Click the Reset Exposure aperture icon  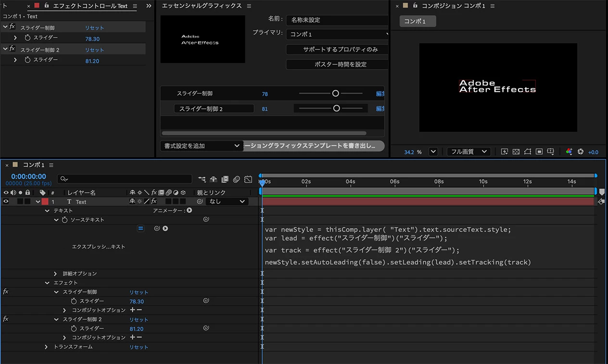581,151
